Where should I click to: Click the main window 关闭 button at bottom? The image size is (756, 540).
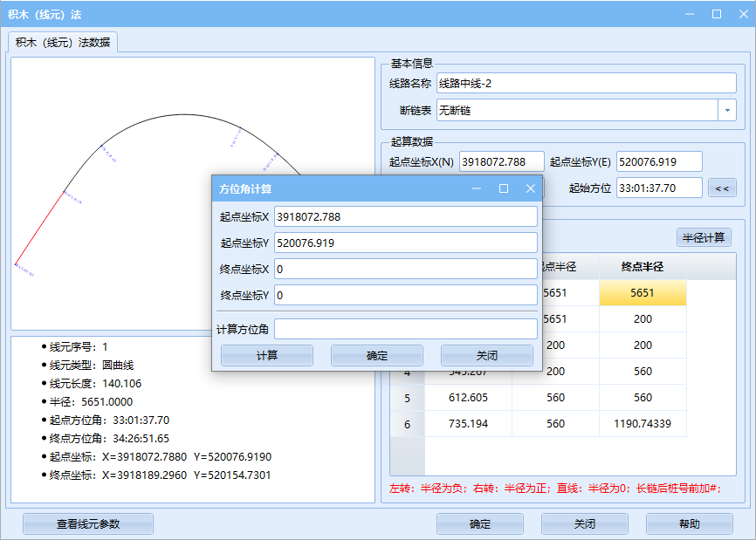584,524
